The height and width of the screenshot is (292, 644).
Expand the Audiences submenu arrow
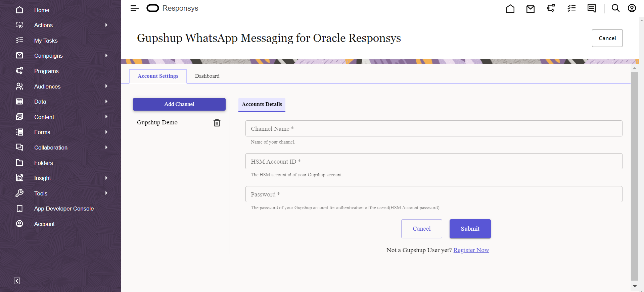coord(106,86)
